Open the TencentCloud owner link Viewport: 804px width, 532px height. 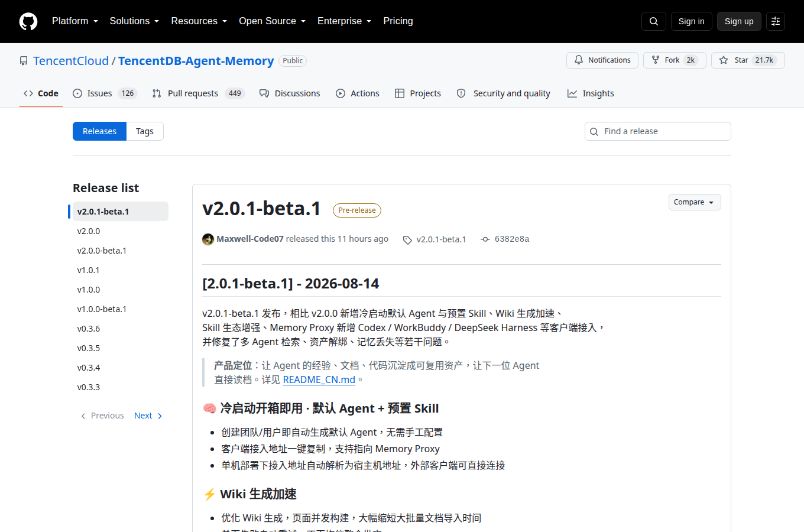tap(71, 61)
